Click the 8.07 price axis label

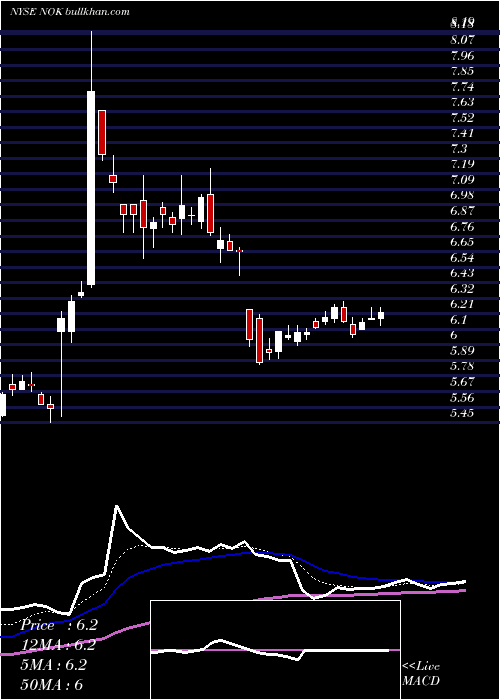(x=462, y=40)
